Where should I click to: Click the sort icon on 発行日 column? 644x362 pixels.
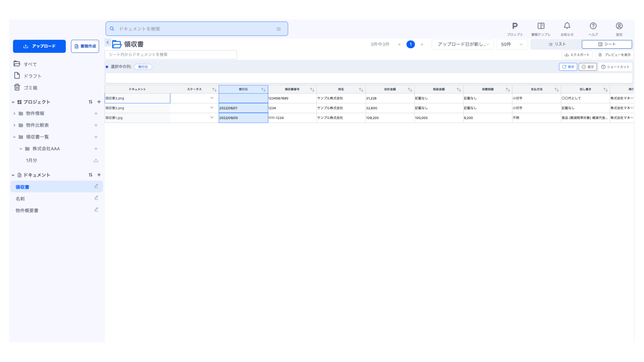263,89
